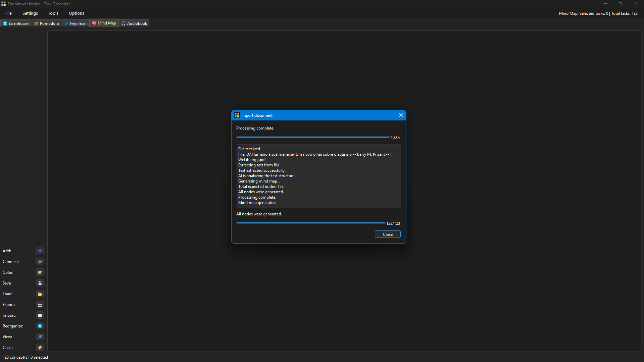The width and height of the screenshot is (644, 362).
Task: Dismiss Import document dialog with X
Action: click(x=401, y=115)
